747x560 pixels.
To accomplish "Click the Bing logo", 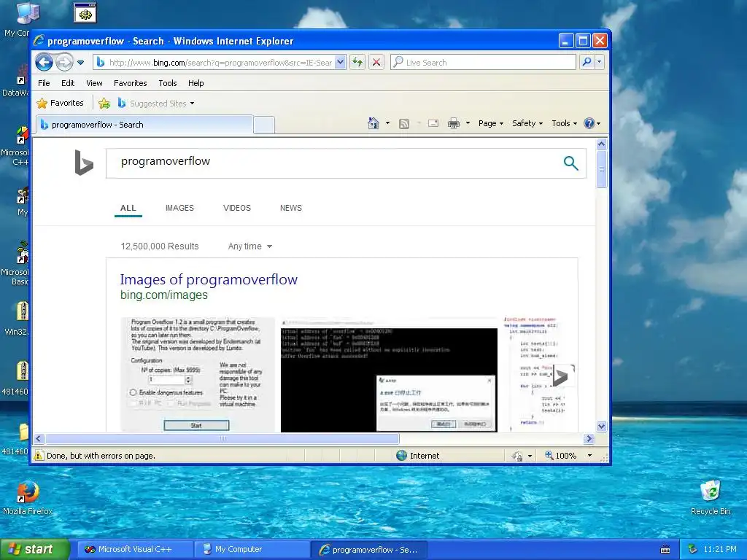I will pyautogui.click(x=84, y=163).
